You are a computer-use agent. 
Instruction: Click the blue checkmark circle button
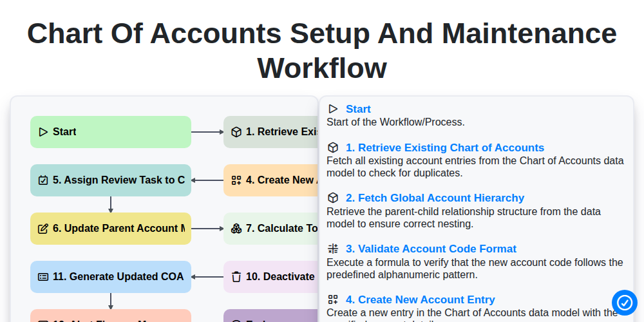[x=624, y=303]
